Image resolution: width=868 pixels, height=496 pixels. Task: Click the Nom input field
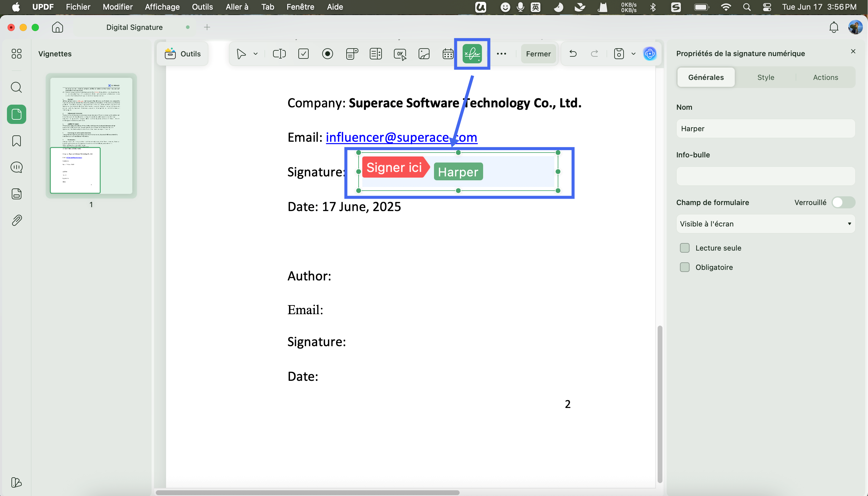tap(766, 128)
